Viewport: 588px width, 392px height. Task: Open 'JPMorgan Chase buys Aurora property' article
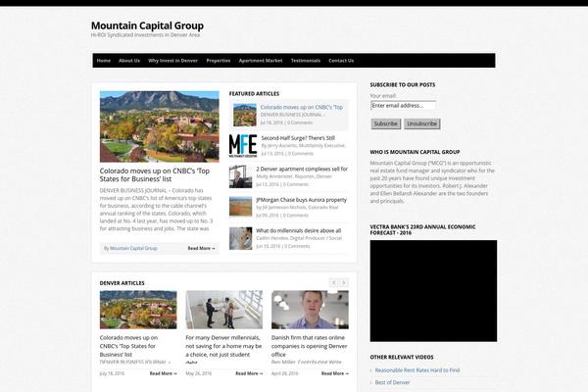(301, 200)
